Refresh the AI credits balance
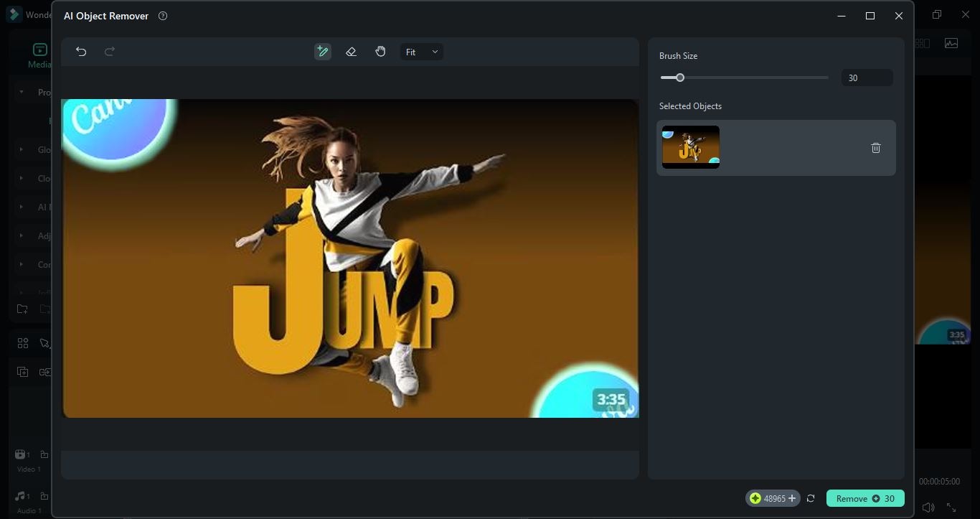The image size is (980, 519). 811,498
